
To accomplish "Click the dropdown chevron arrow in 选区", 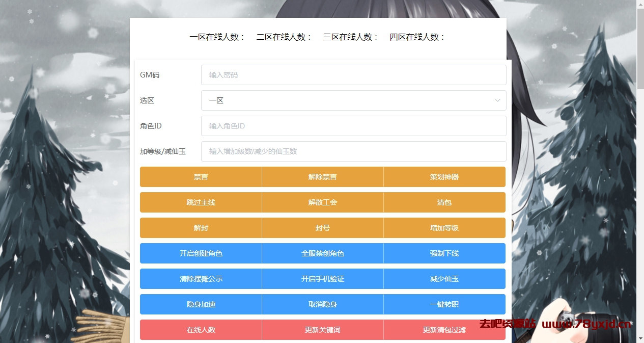I will click(498, 100).
